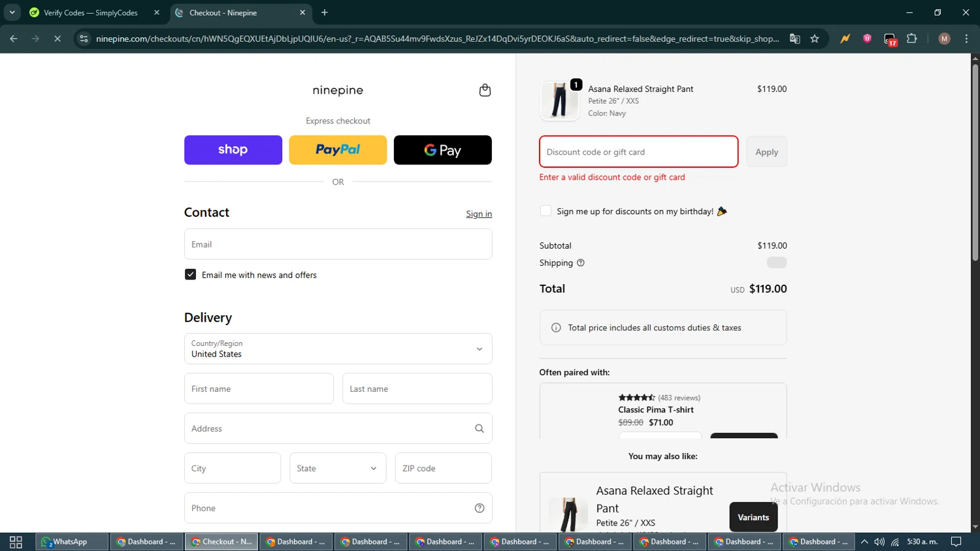Click the address search magnifier icon

[480, 429]
